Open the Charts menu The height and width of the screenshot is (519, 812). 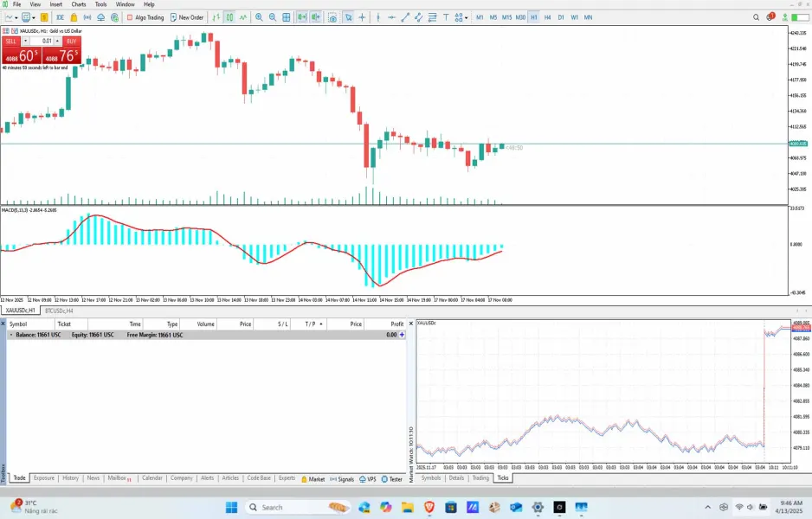79,4
